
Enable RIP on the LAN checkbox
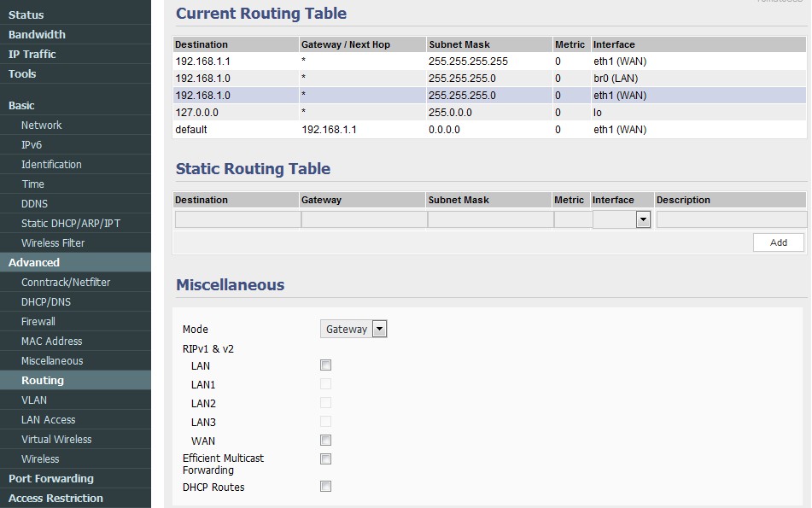coord(325,365)
